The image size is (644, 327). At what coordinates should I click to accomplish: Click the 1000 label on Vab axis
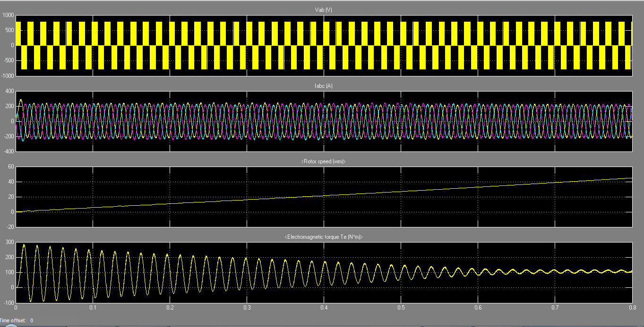point(8,16)
